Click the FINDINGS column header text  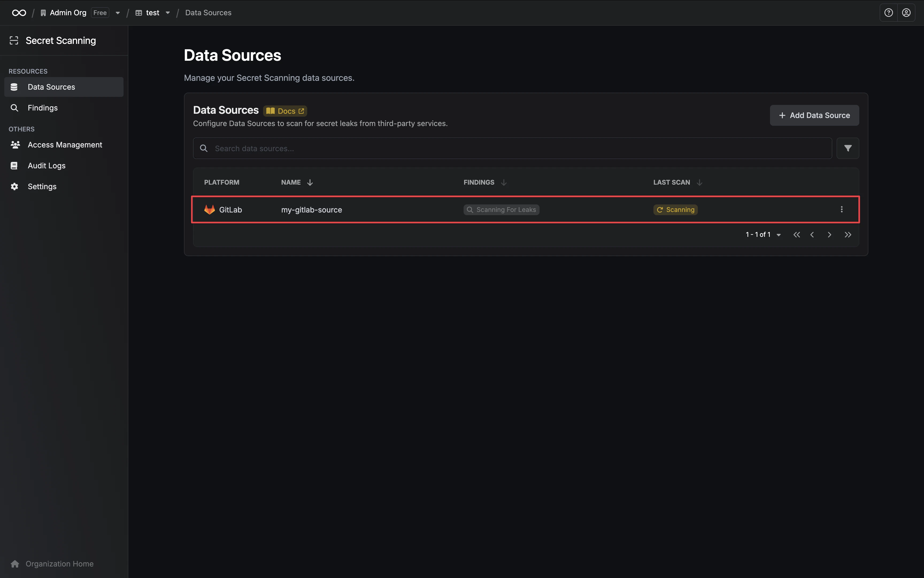click(x=479, y=182)
